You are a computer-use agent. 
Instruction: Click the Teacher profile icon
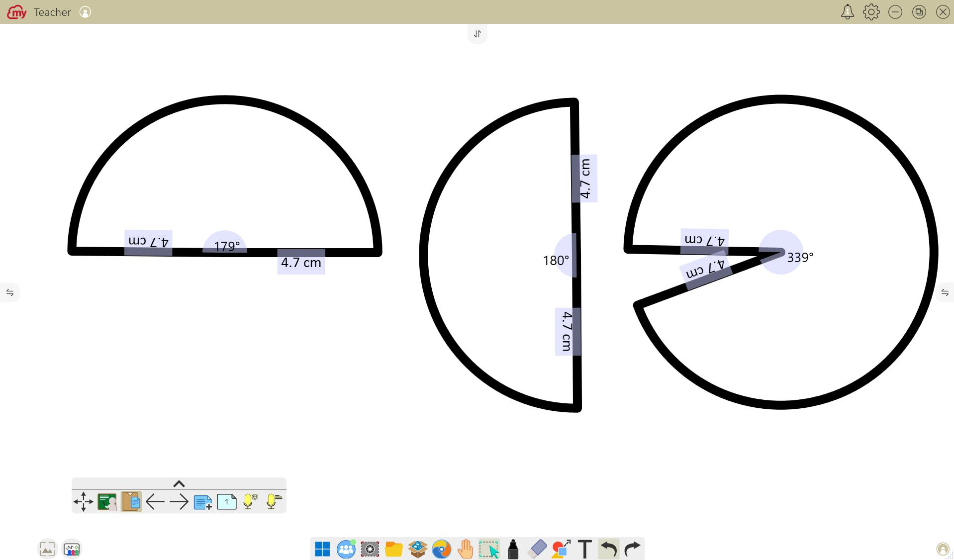point(86,12)
